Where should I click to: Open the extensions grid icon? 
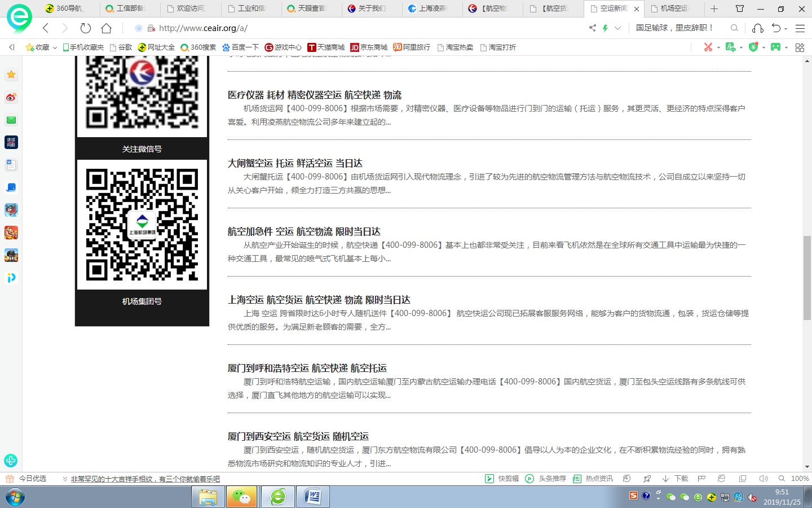click(x=800, y=47)
